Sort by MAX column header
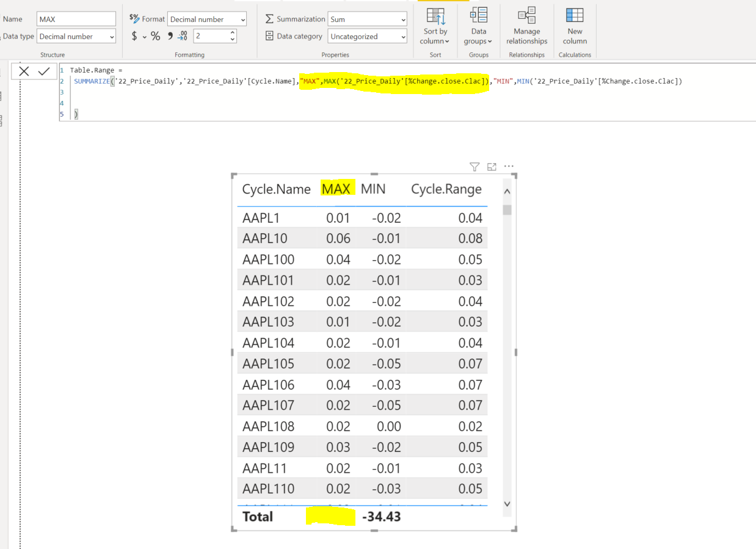Screen dimensions: 756x549 point(336,189)
